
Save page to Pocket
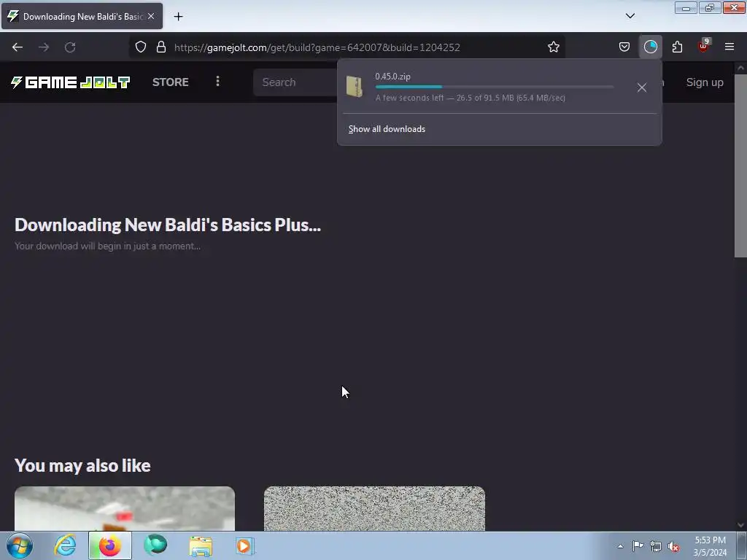pos(624,47)
